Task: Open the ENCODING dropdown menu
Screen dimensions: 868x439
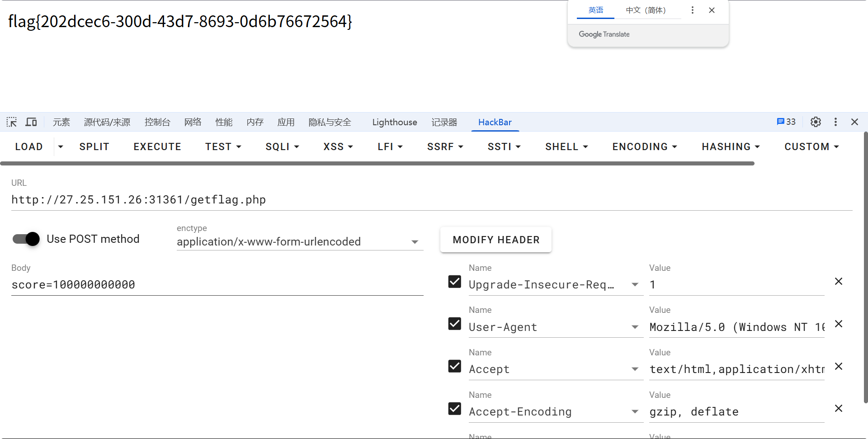Action: click(644, 146)
